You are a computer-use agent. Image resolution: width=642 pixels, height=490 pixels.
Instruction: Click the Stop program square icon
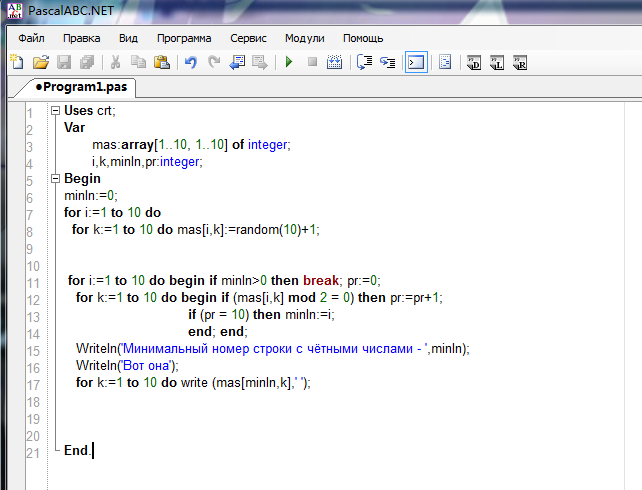(x=312, y=62)
